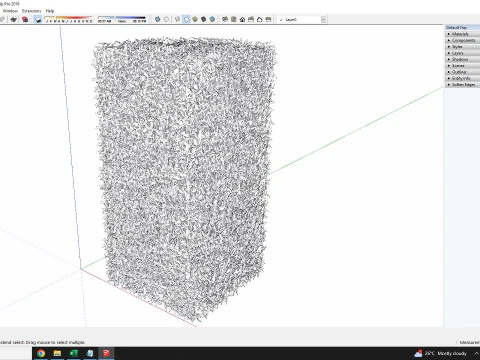Open the Window menu
This screenshot has width=480, height=360.
pyautogui.click(x=10, y=11)
